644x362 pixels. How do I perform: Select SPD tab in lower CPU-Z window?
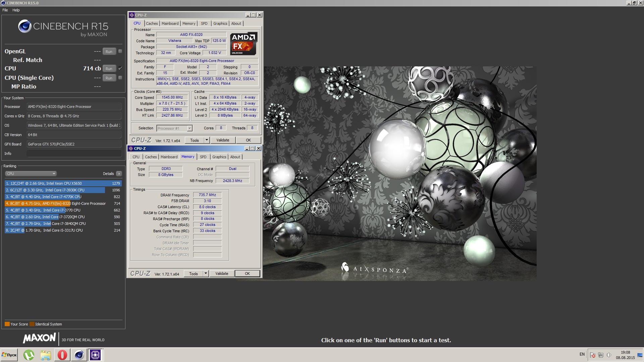pos(203,157)
